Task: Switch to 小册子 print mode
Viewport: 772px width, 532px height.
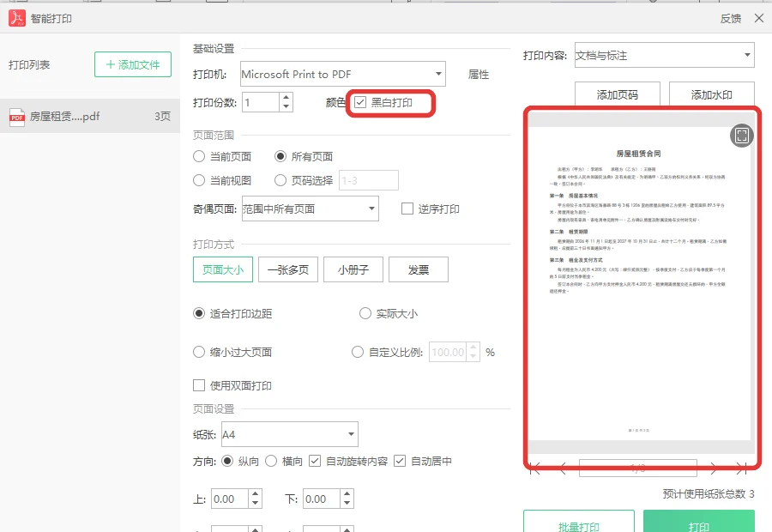Action: coord(353,269)
